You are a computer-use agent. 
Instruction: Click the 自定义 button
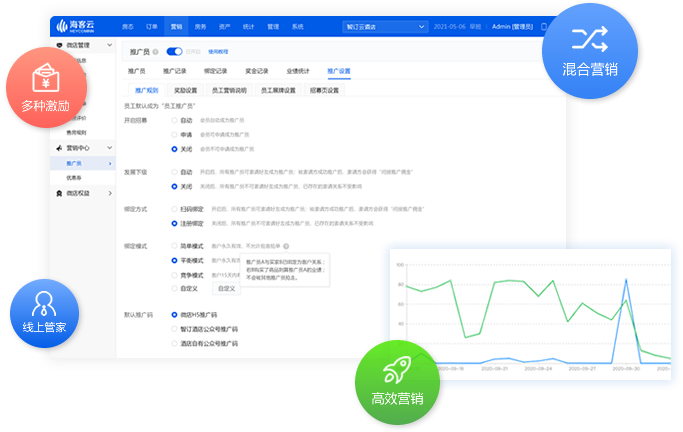pyautogui.click(x=226, y=288)
